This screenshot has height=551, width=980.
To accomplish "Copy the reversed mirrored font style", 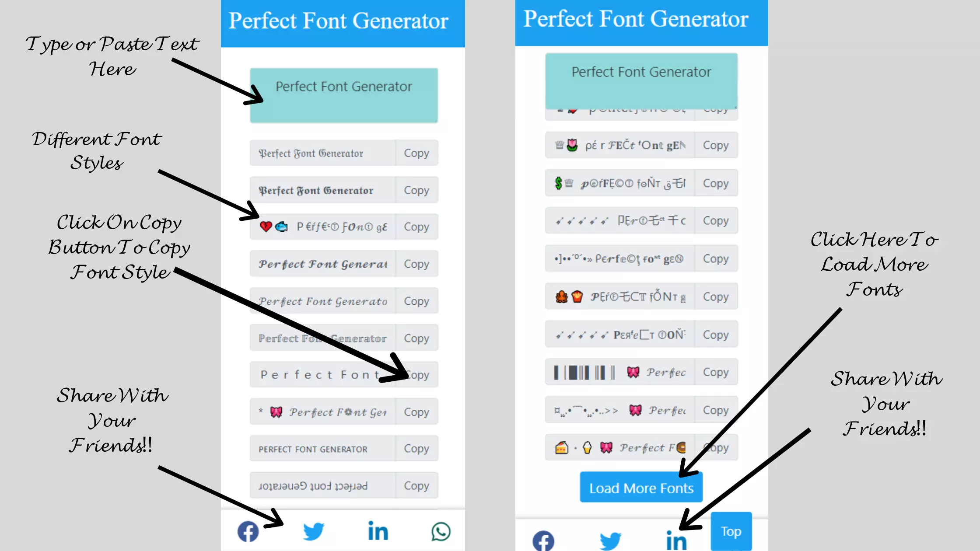I will pyautogui.click(x=416, y=486).
